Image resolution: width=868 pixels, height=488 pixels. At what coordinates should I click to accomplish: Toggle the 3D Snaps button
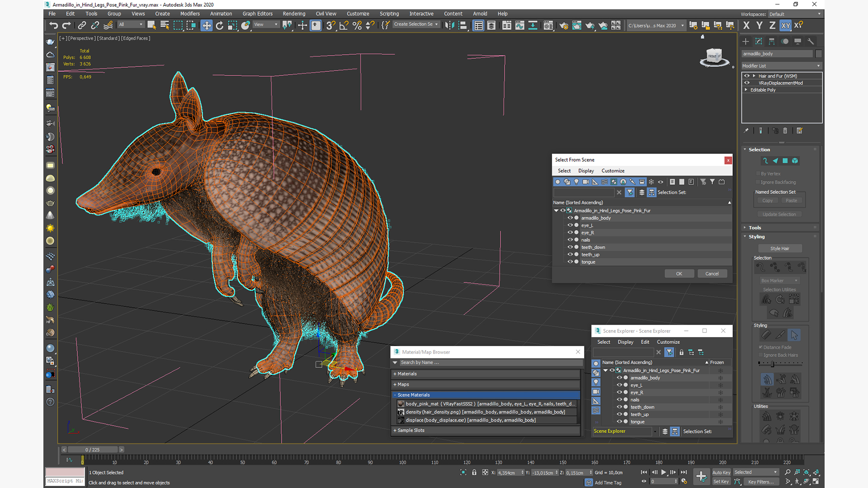coord(331,25)
